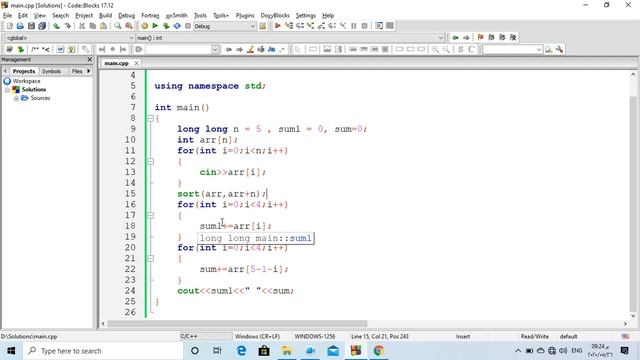Build the project with the gear icon
Screen dimensions: 640x360
click(x=144, y=26)
